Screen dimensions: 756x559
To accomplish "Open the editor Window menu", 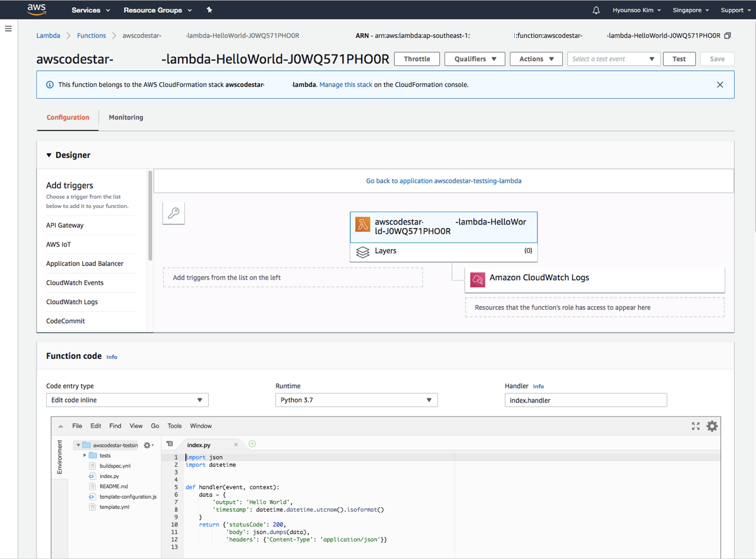I will [201, 426].
